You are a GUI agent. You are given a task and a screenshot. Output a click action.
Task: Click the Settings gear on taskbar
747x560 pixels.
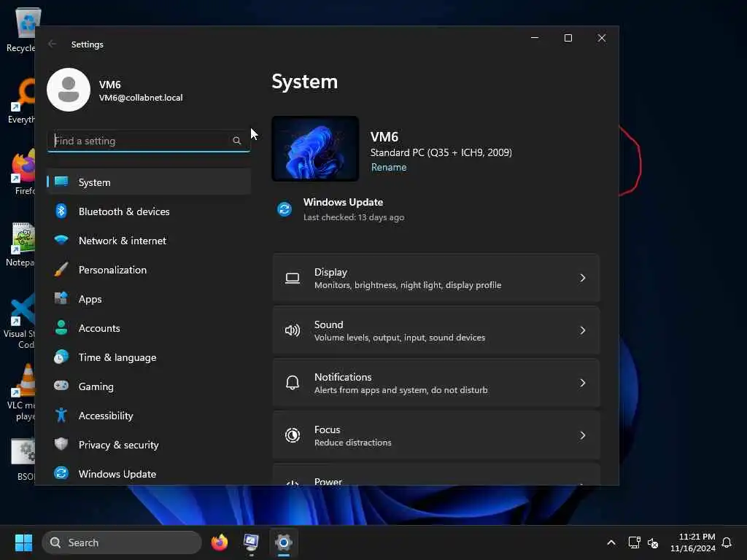pos(284,542)
